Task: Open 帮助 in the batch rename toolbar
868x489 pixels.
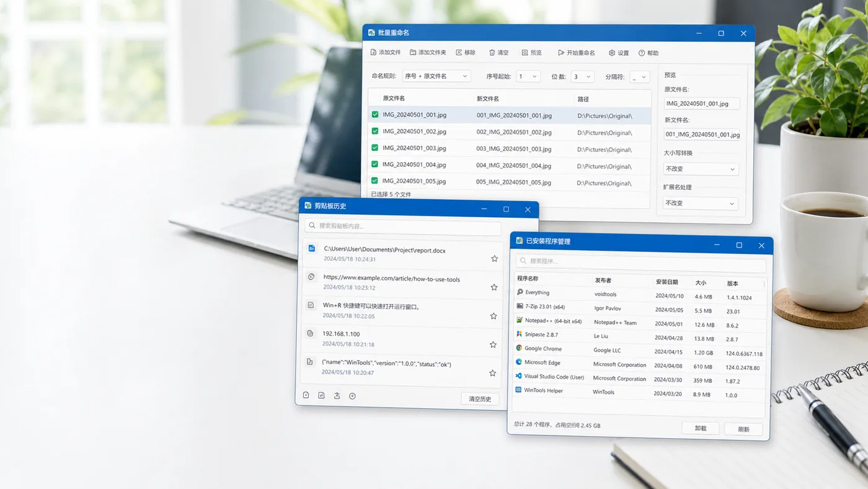Action: pos(649,53)
